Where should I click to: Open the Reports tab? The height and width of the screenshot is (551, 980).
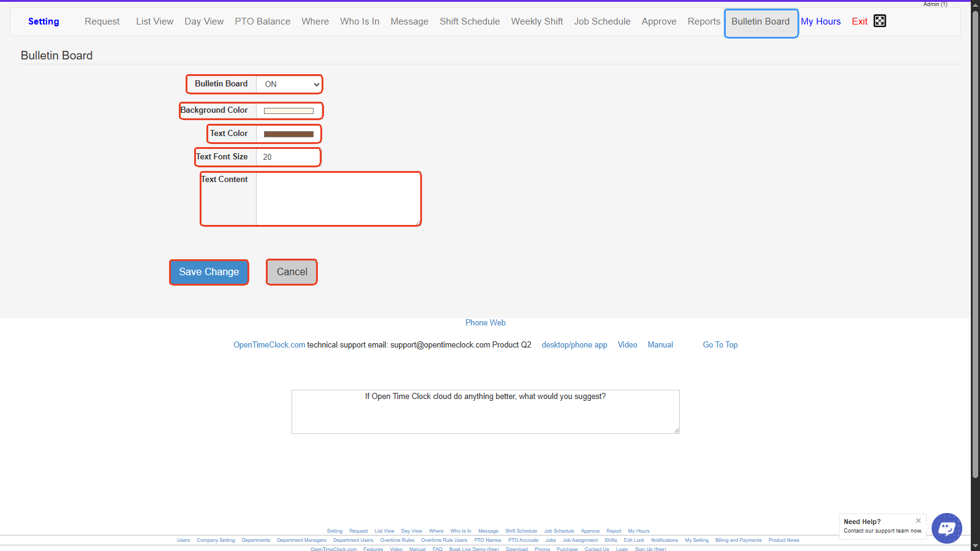(x=703, y=21)
